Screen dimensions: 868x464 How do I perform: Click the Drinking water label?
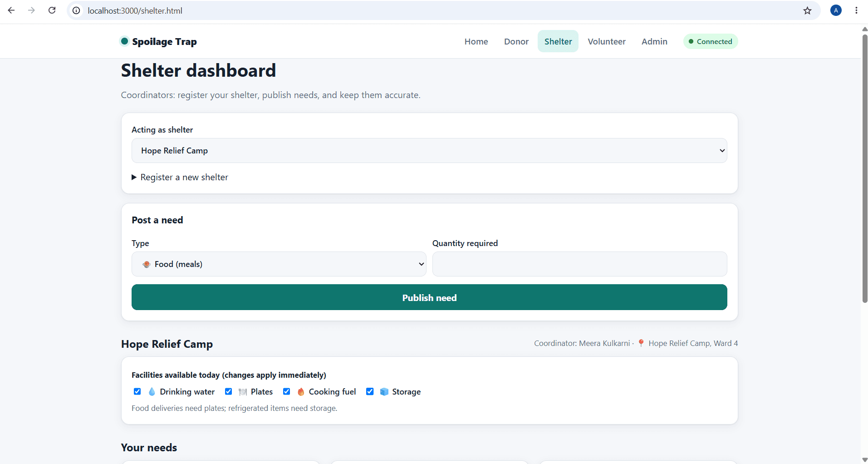click(187, 391)
